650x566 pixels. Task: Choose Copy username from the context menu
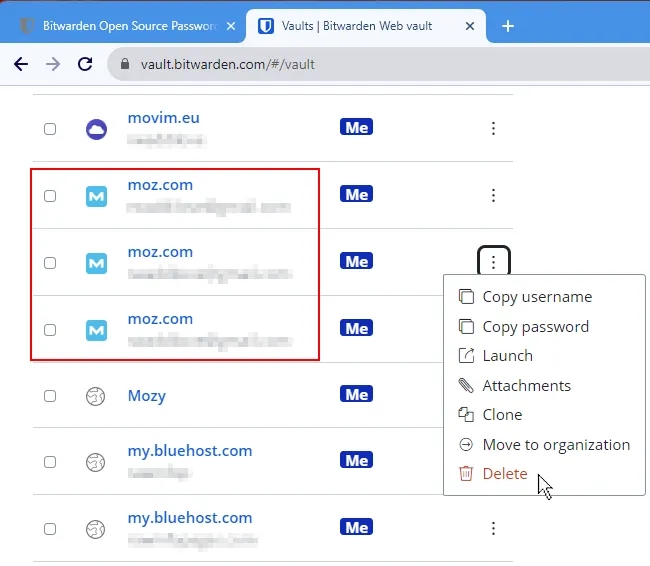pyautogui.click(x=544, y=297)
